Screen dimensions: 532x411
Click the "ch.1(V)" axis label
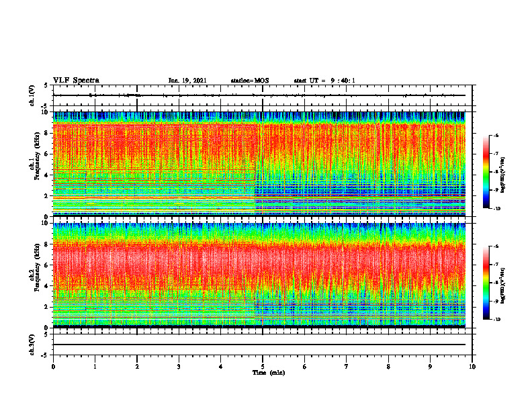point(32,95)
